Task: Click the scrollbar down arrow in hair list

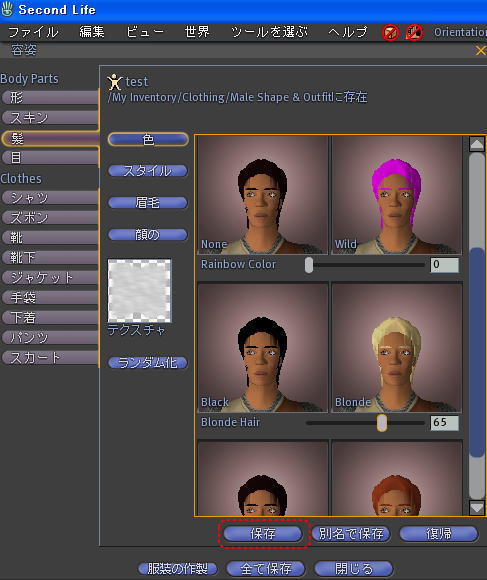Action: pos(477,508)
